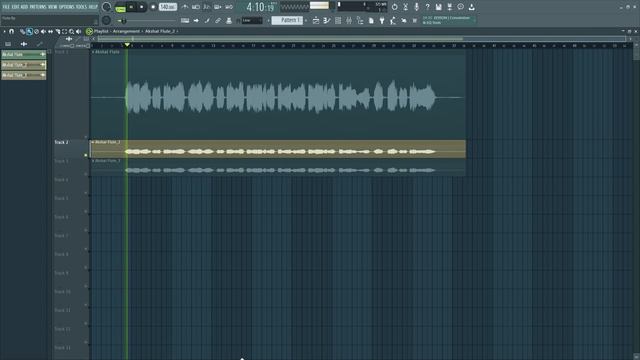Click Arrangement in playlist breadcrumb

[126, 31]
